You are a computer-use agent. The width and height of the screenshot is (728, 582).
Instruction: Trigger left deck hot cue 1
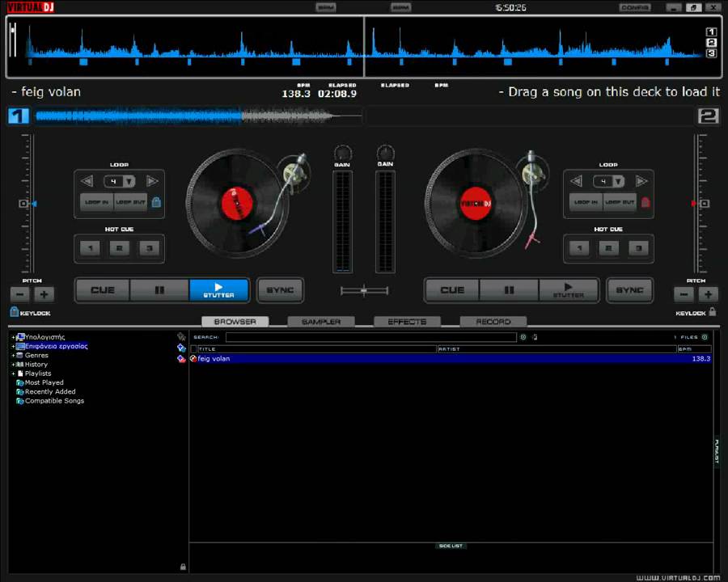pyautogui.click(x=90, y=248)
